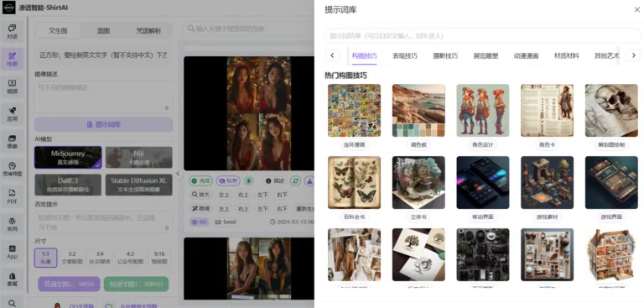Choose the 1:1 头像 size option

[x=45, y=258]
